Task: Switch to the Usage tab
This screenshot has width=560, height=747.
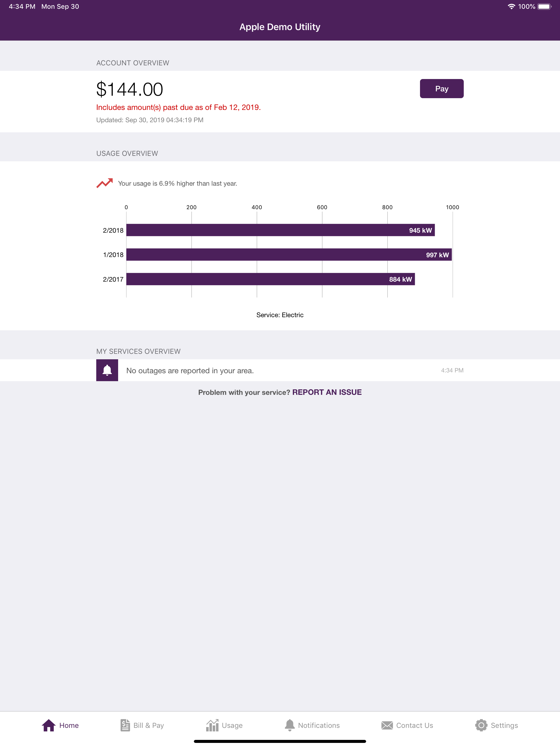Action: [224, 725]
